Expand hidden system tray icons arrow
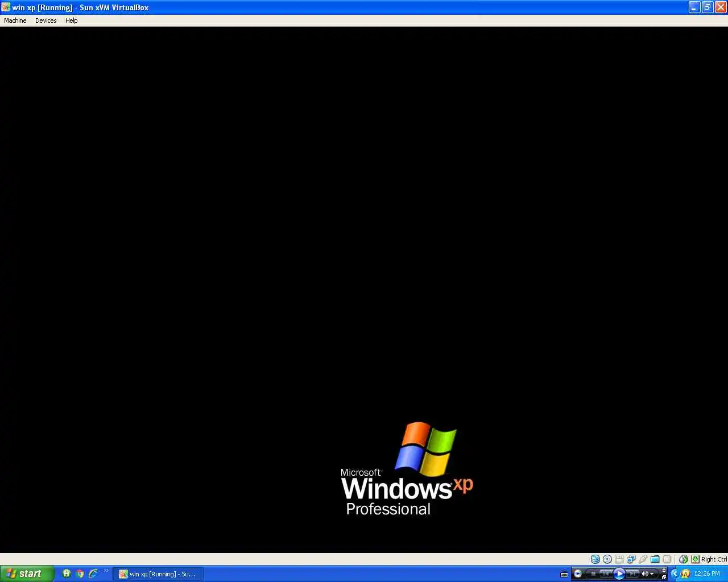The image size is (728, 582). [675, 573]
